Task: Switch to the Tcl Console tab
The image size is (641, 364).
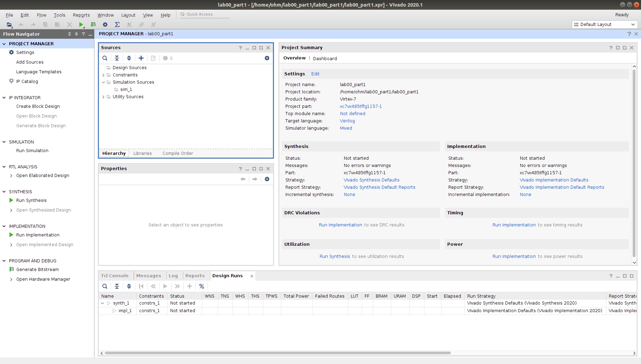Action: 115,276
